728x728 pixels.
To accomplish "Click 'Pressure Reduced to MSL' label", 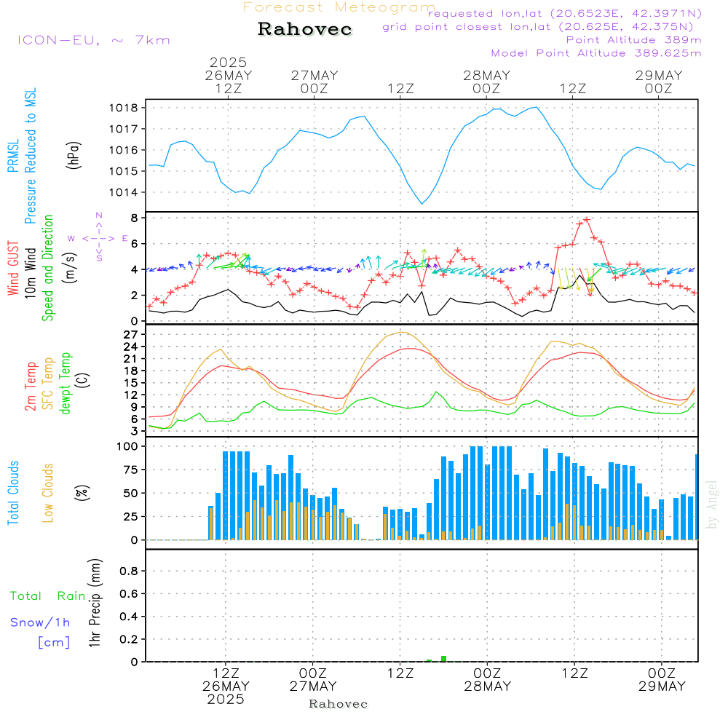I will [x=30, y=156].
